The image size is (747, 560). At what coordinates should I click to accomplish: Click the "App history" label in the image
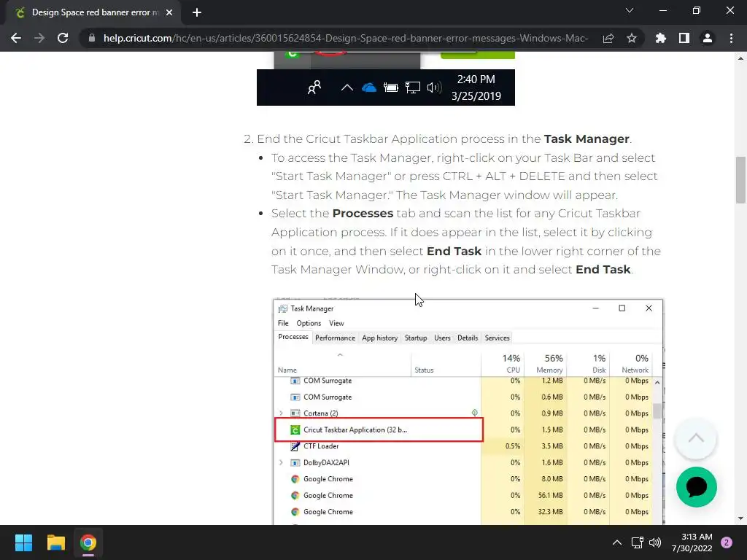point(379,338)
